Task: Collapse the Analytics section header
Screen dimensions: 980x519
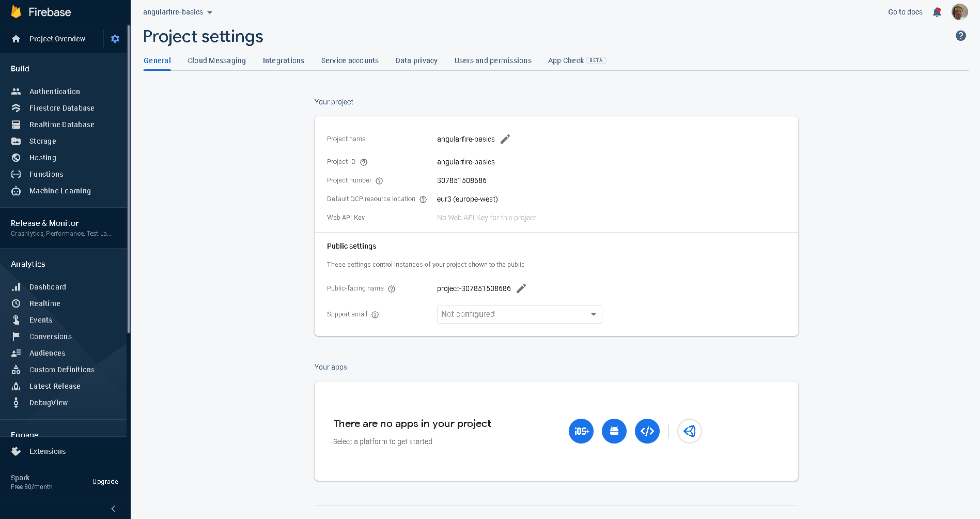Action: coord(28,264)
